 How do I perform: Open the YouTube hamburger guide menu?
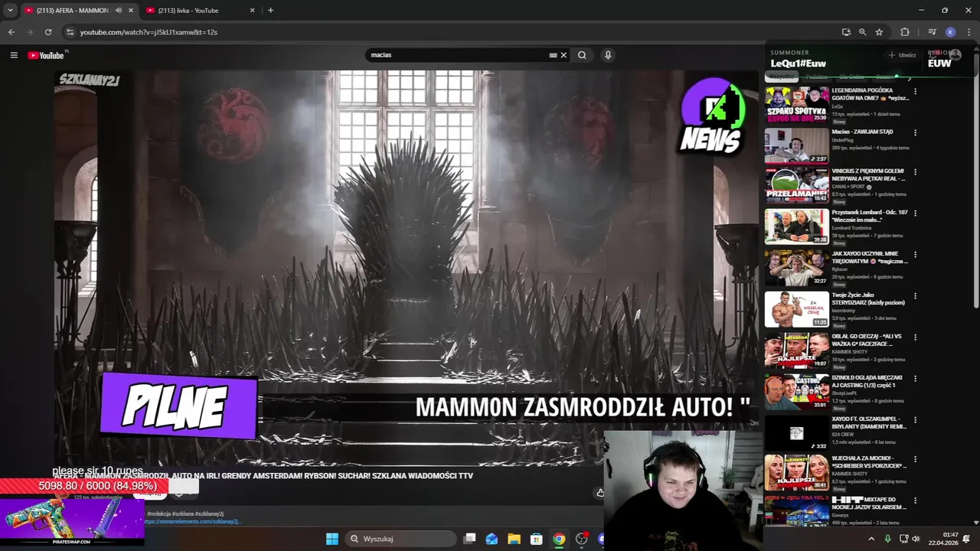(x=14, y=55)
